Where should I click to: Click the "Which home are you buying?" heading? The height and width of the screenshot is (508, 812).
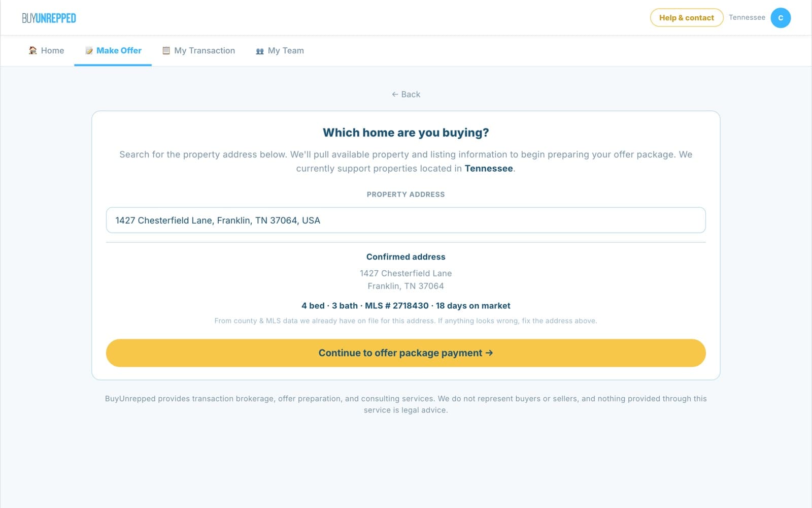406,133
